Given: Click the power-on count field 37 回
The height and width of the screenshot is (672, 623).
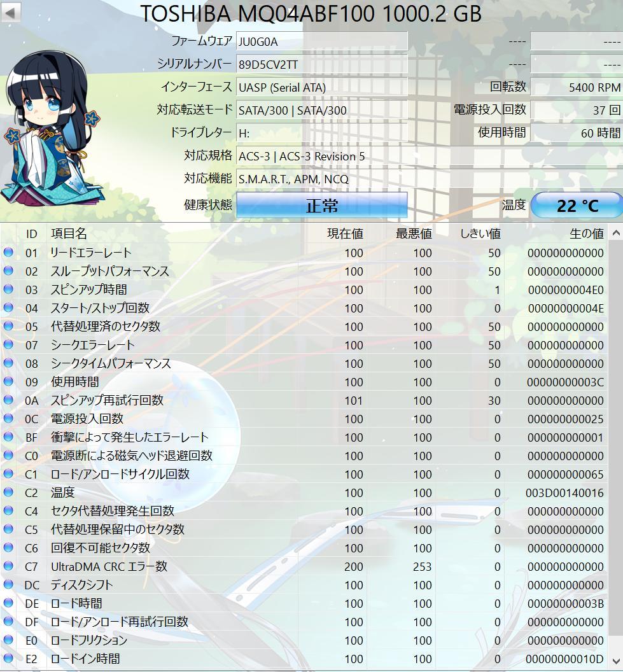Looking at the screenshot, I should pyautogui.click(x=577, y=110).
